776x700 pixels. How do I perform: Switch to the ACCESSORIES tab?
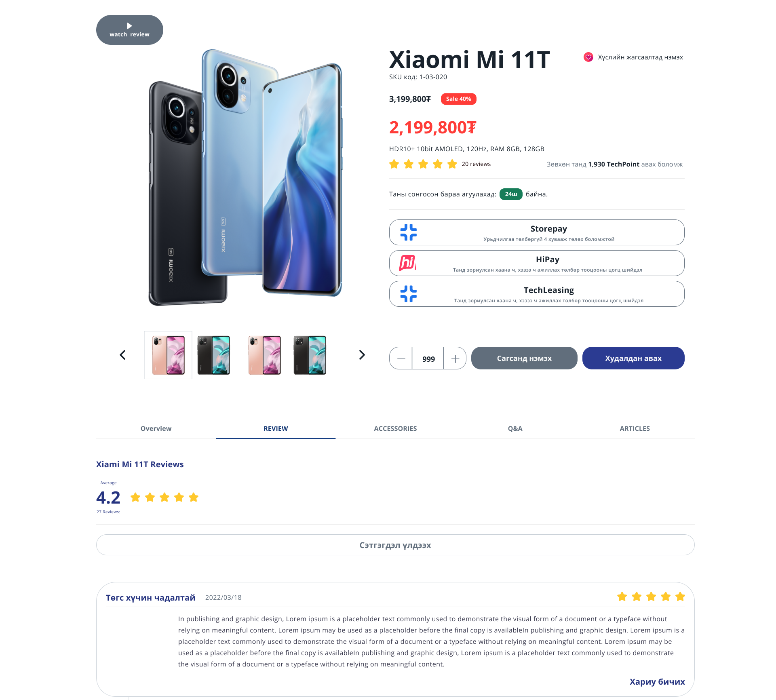(395, 428)
